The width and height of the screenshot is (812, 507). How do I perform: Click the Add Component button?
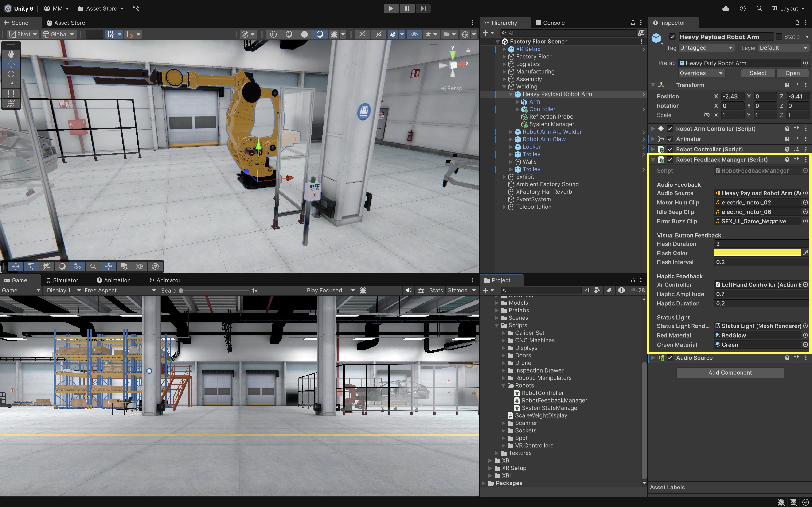coord(730,373)
